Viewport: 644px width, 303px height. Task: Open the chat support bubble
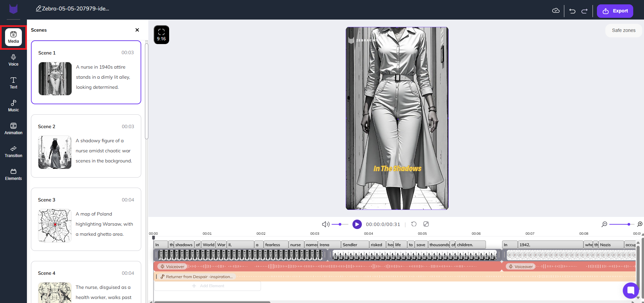(631, 290)
